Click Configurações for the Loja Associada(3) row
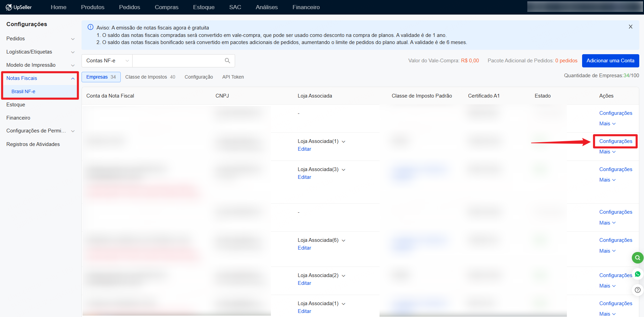This screenshot has width=644, height=317. tap(616, 169)
